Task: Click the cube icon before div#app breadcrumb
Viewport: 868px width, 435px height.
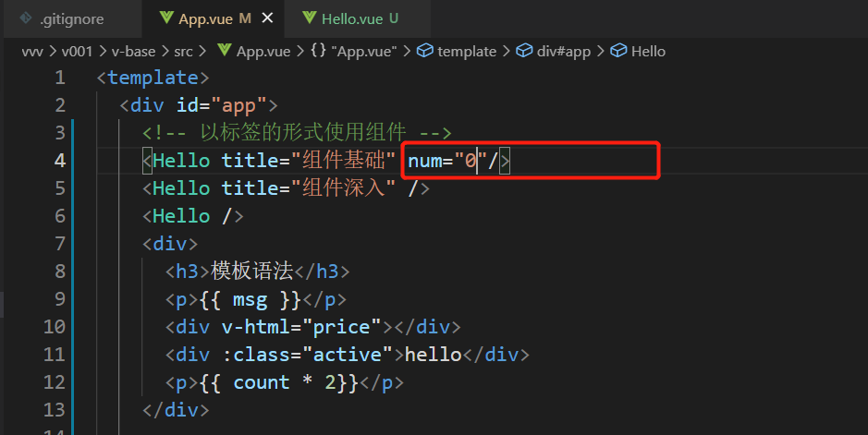Action: click(x=524, y=51)
